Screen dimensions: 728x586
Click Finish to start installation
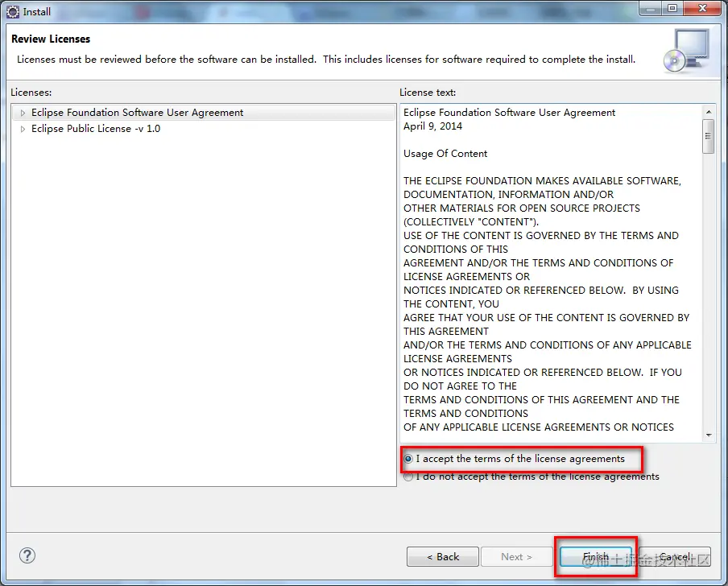[x=596, y=557]
